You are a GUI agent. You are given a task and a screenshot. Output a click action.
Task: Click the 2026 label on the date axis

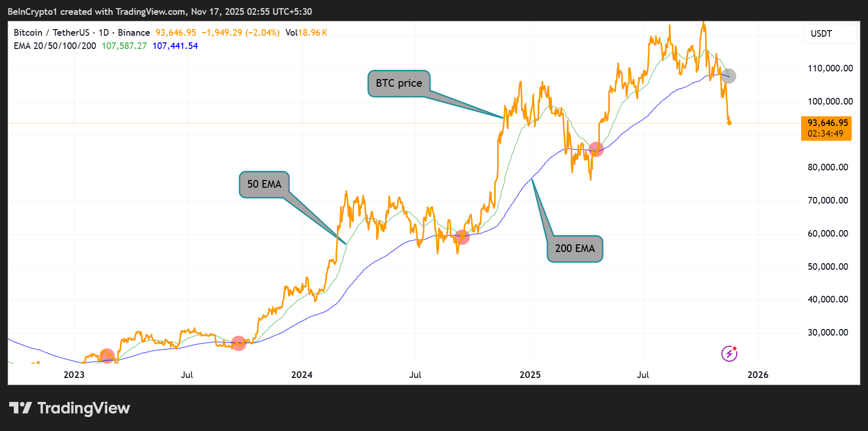tap(759, 374)
